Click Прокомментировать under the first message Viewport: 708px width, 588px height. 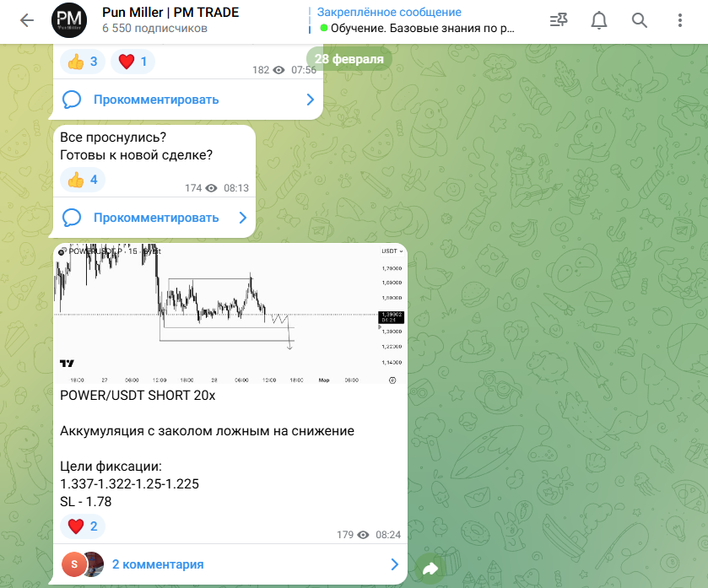(x=156, y=100)
